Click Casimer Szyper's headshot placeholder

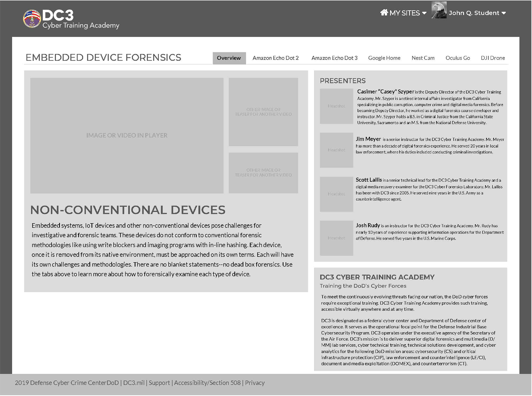pyautogui.click(x=336, y=106)
